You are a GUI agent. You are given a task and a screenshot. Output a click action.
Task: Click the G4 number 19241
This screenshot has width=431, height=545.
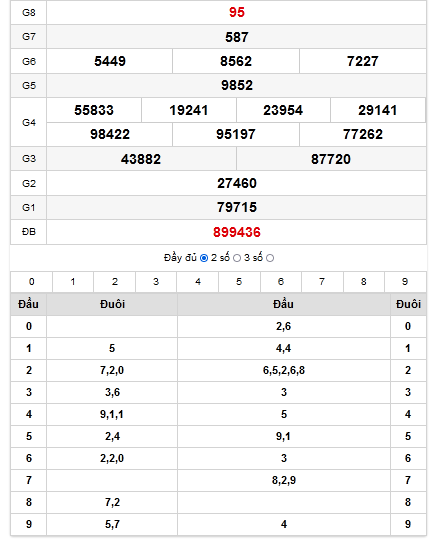point(189,110)
